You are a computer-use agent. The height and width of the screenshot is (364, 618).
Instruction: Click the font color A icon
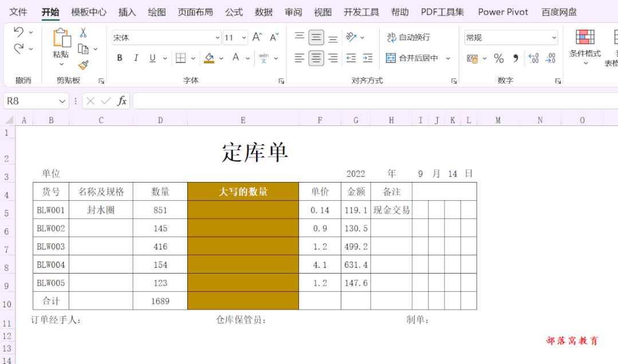[x=236, y=58]
